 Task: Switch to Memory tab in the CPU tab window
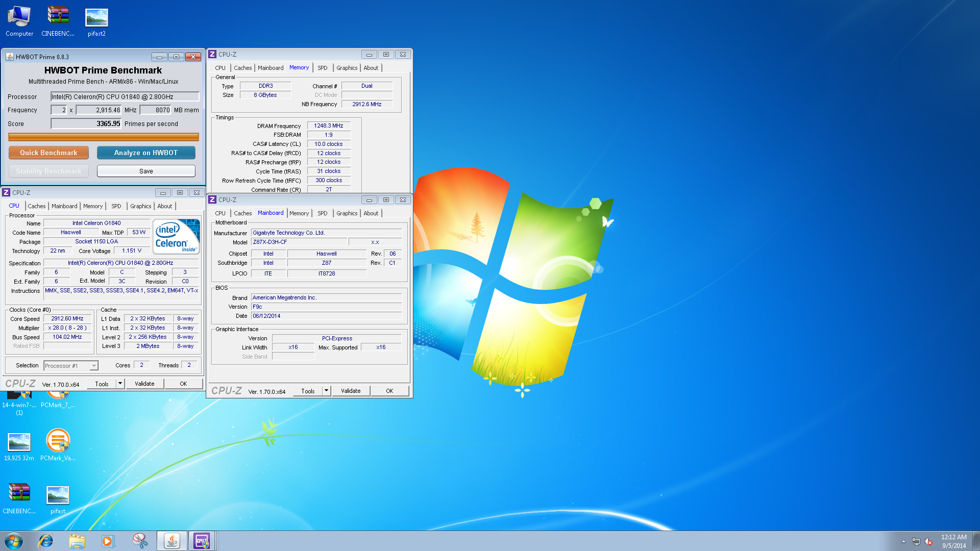click(x=93, y=206)
